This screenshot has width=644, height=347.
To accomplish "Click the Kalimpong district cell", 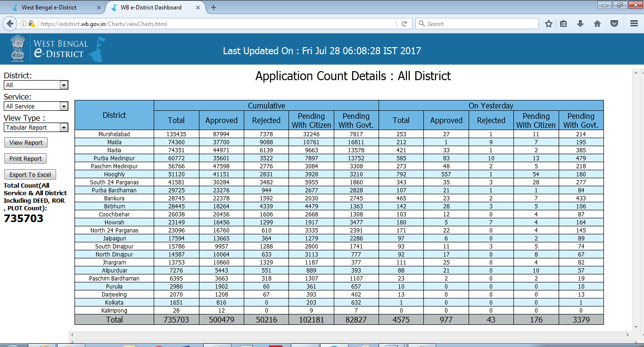I will [x=114, y=311].
